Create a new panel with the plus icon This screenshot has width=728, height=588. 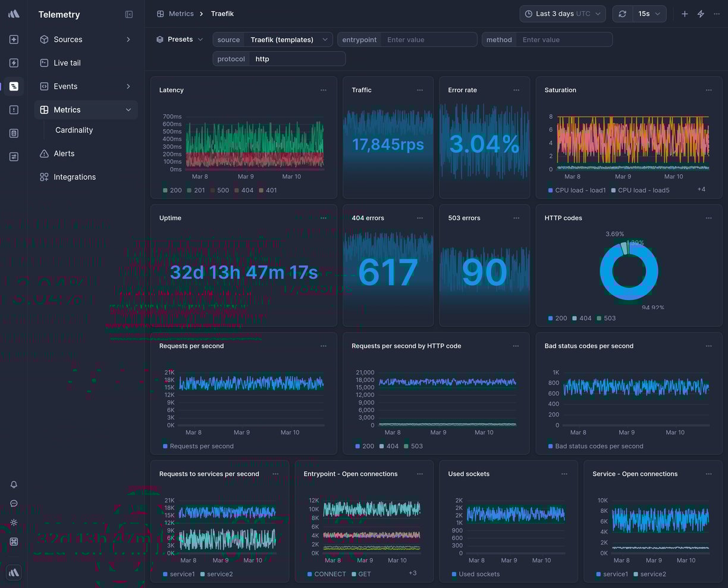(x=685, y=13)
